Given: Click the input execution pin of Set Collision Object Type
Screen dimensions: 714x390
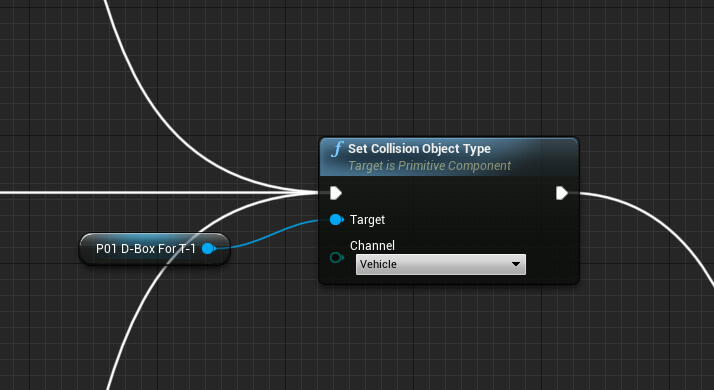Looking at the screenshot, I should pos(336,193).
